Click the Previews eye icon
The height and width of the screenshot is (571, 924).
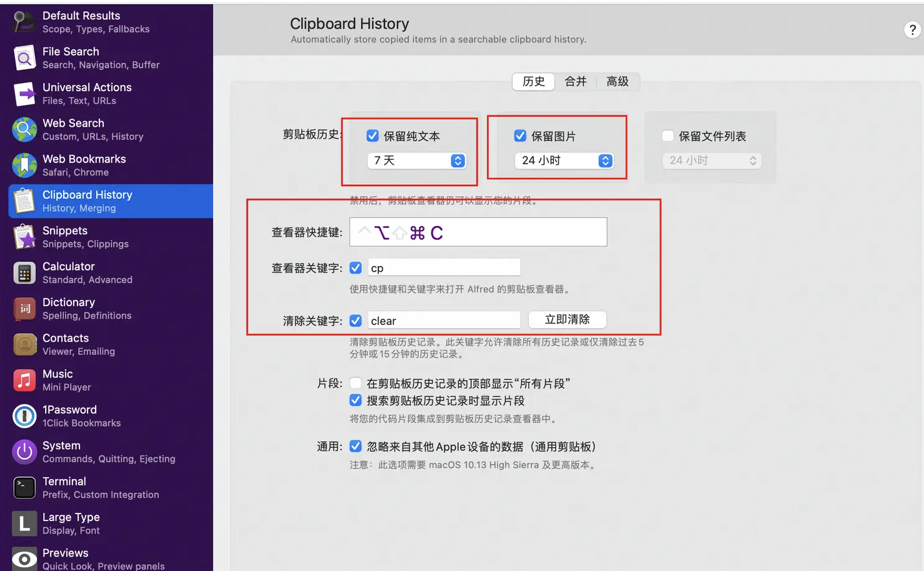click(24, 559)
